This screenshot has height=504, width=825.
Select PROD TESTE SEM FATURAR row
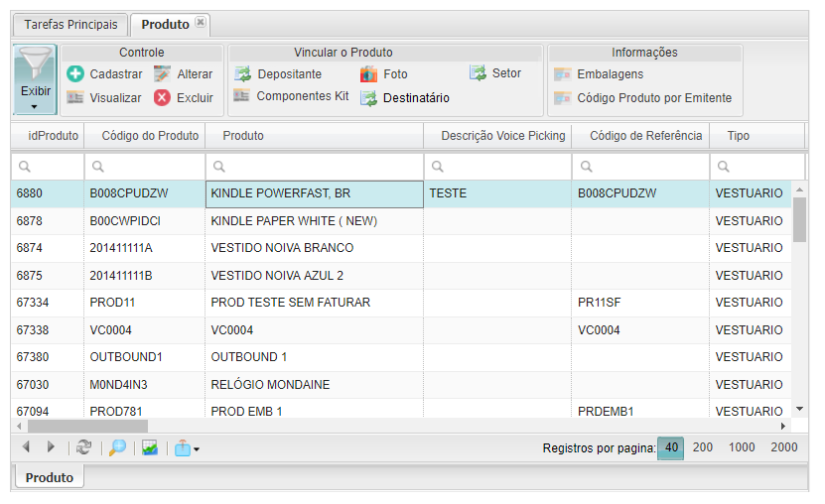point(401,303)
